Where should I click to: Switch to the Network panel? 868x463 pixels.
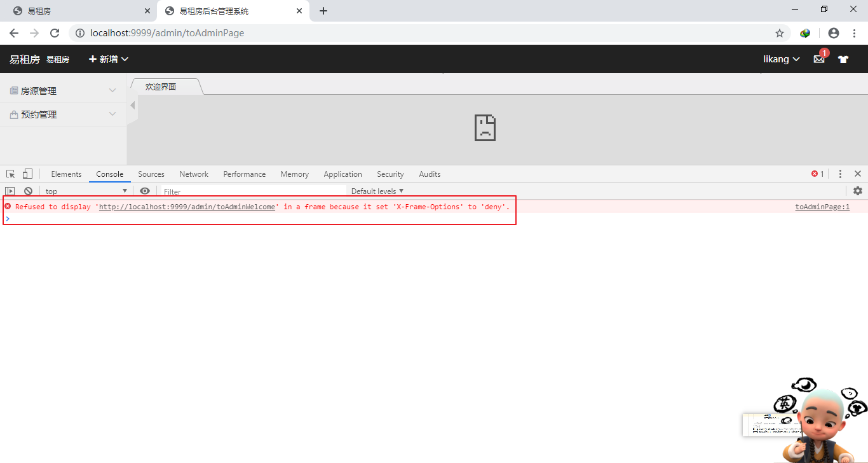coord(193,174)
